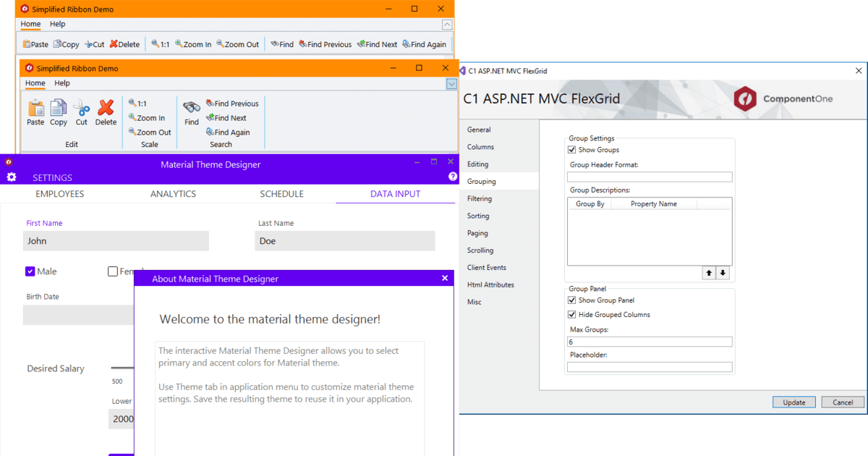Toggle the Hide Grouped Columns checkbox
Image resolution: width=868 pixels, height=456 pixels.
[x=572, y=315]
